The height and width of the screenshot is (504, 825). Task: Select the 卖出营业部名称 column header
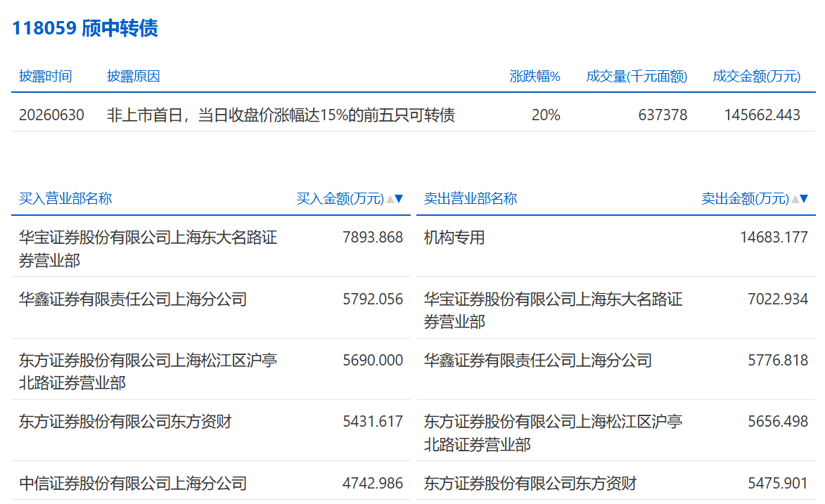(471, 198)
